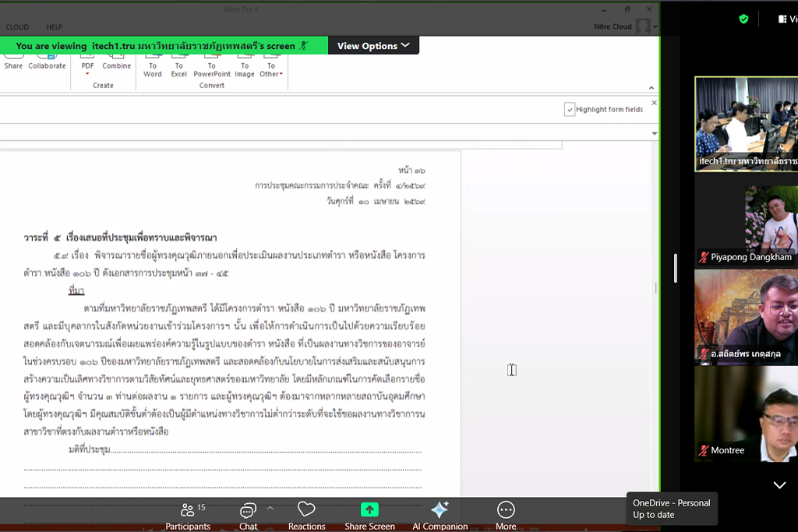This screenshot has width=798, height=532.
Task: Open the HELP menu tab
Action: click(55, 27)
